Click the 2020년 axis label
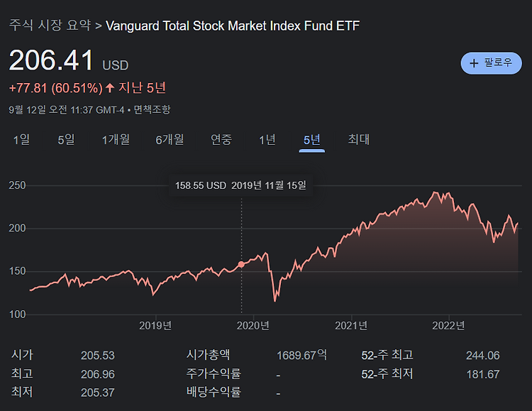Viewport: 532px width, 411px height. tap(253, 326)
